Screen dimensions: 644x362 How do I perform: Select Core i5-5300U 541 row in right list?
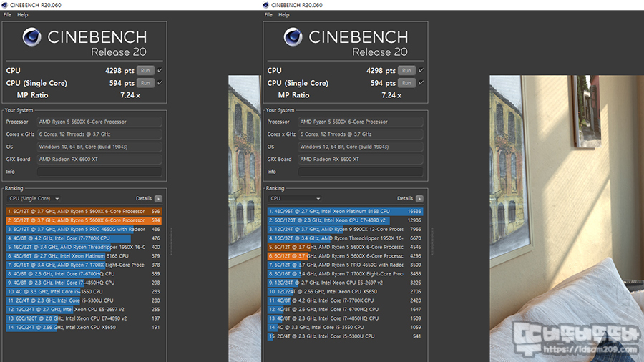point(345,336)
